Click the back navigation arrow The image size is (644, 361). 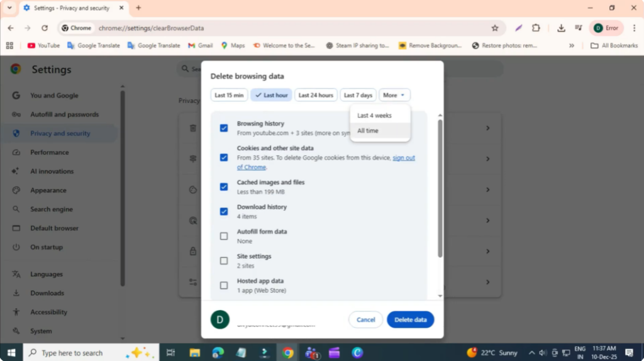[x=11, y=28]
